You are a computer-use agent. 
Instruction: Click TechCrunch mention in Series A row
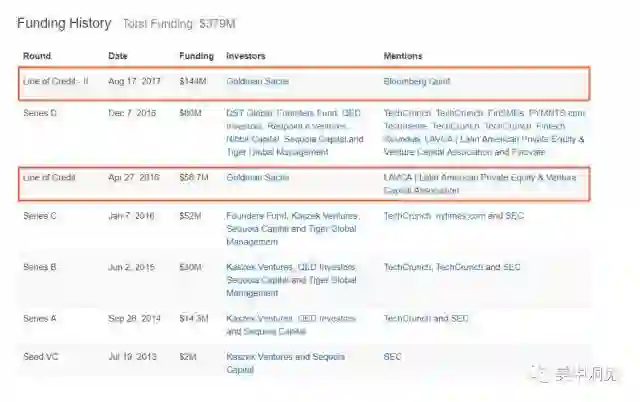point(407,318)
